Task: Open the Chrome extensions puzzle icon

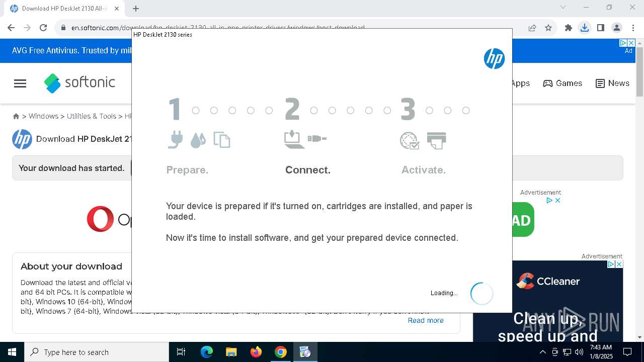Action: tap(569, 28)
